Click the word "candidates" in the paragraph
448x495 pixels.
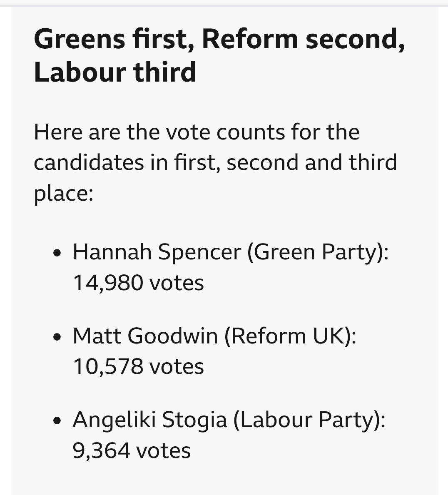(x=89, y=162)
